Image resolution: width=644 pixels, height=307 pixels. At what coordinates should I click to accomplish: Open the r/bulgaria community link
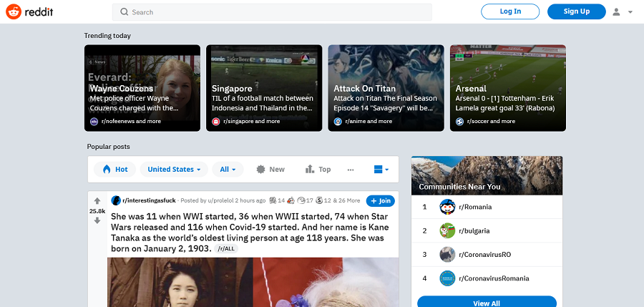(474, 231)
